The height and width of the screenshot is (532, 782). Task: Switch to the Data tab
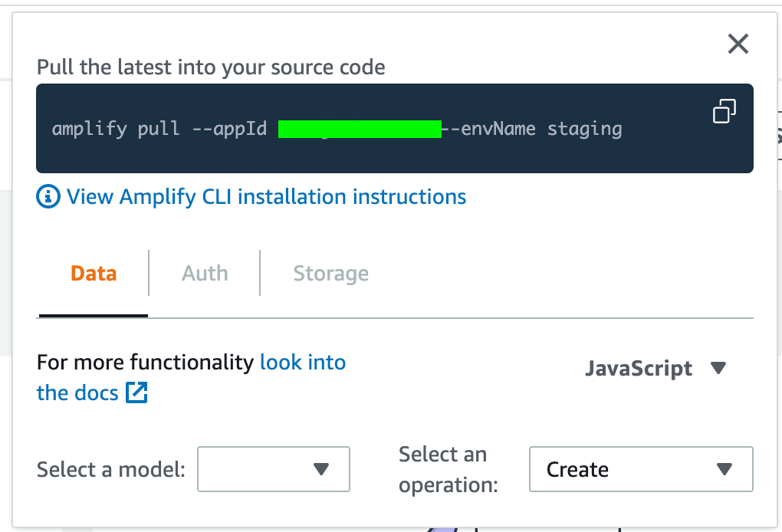click(x=94, y=274)
